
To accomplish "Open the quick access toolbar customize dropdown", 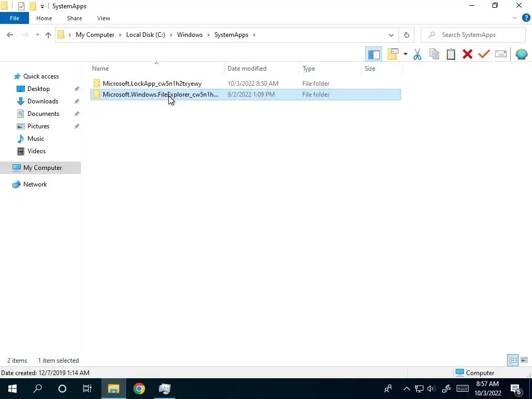I will 42,6.
